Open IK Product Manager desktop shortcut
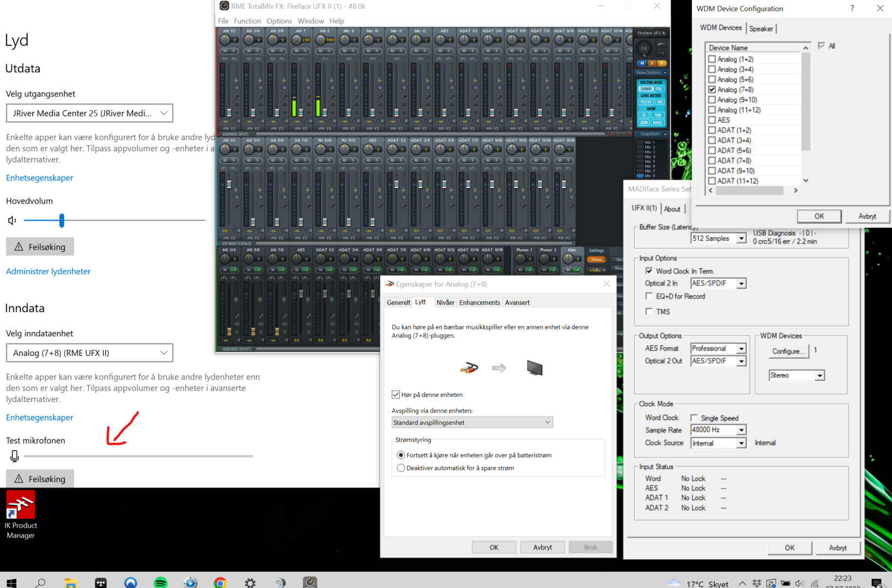This screenshot has height=588, width=892. pyautogui.click(x=21, y=515)
